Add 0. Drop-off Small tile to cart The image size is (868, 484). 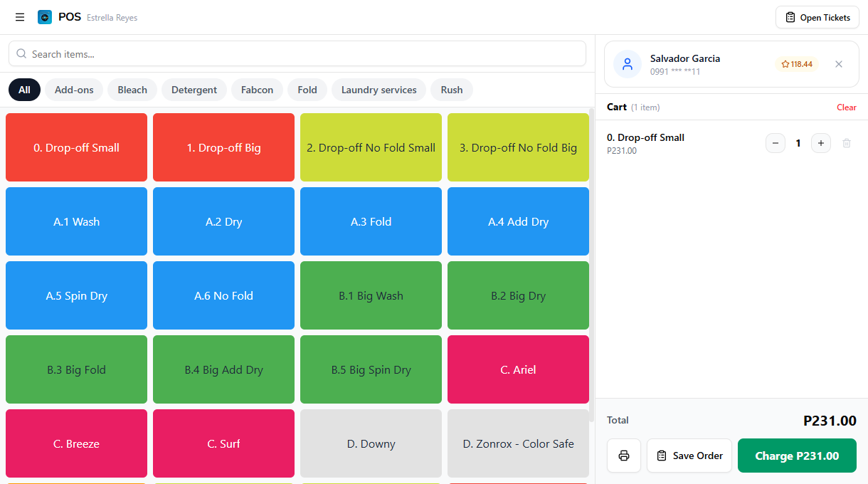click(x=76, y=147)
